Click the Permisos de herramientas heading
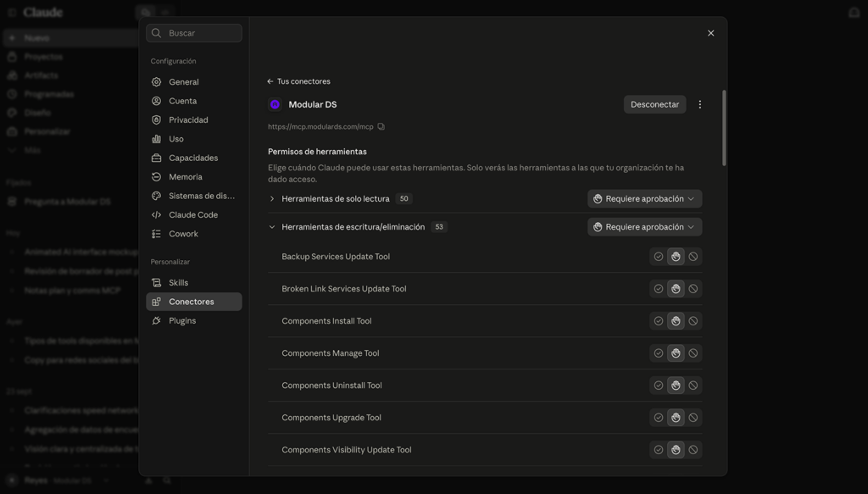Screen dimensions: 868x494 [x=317, y=152]
